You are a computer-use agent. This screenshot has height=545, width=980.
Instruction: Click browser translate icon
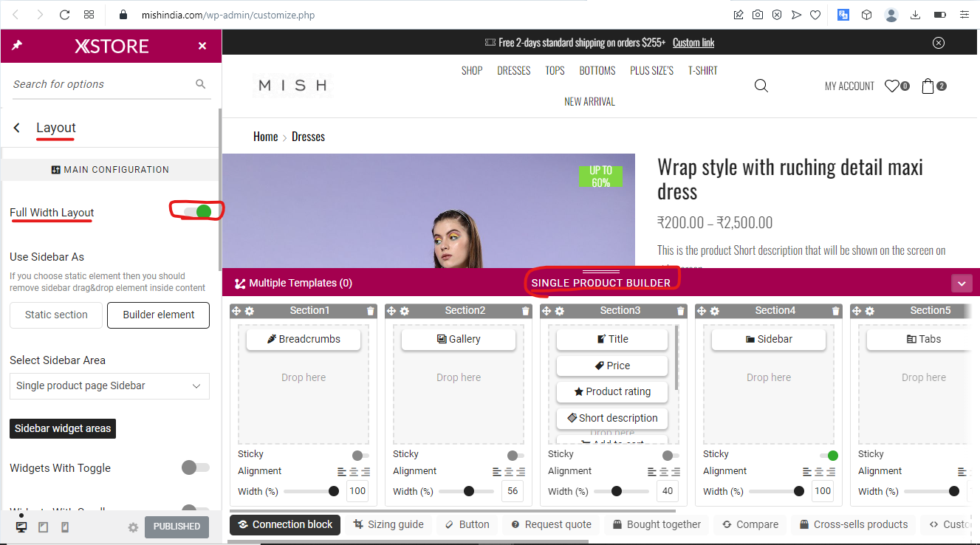coord(843,15)
